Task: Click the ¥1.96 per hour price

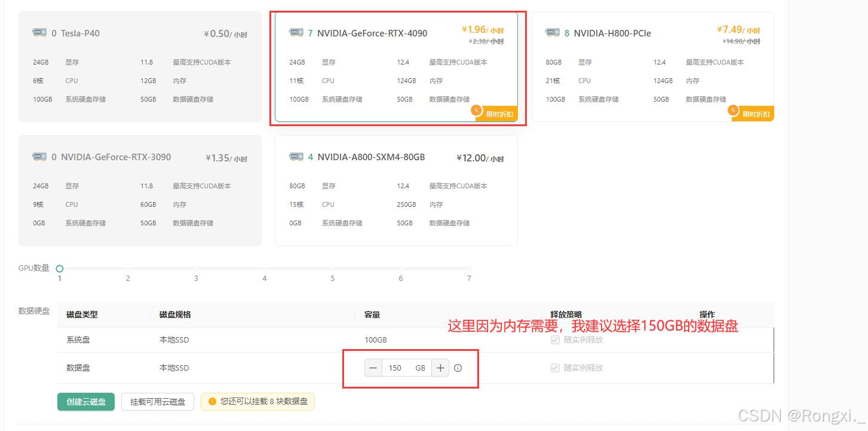Action: 483,29
